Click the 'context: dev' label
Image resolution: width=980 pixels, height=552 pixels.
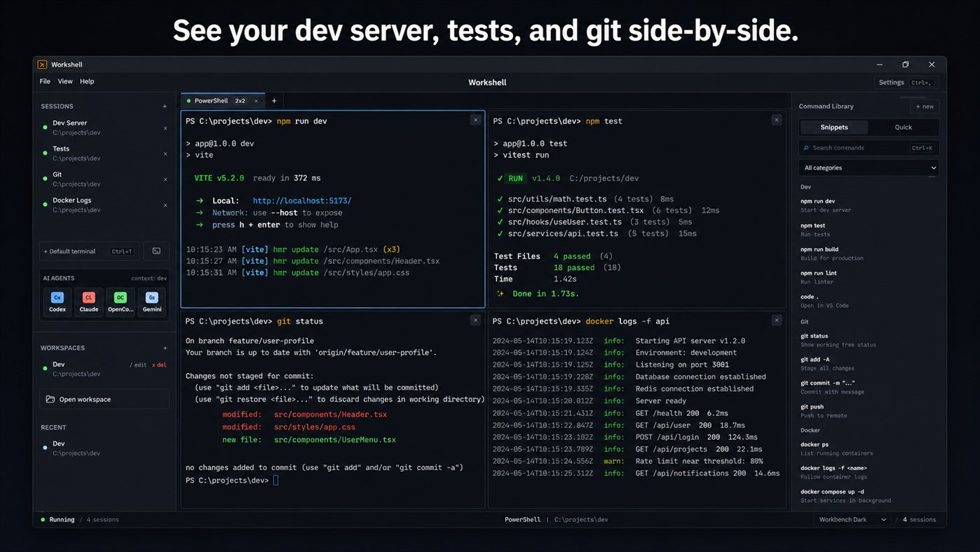click(x=149, y=278)
